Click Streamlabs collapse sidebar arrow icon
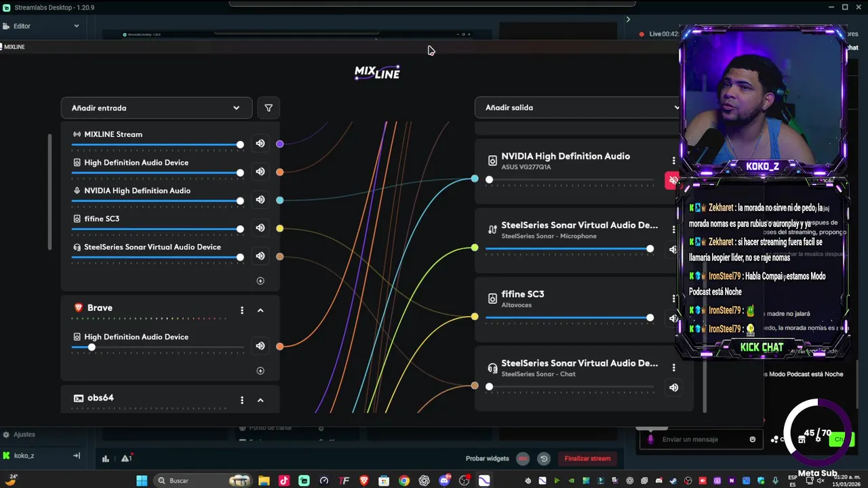The height and width of the screenshot is (488, 868). point(77,455)
